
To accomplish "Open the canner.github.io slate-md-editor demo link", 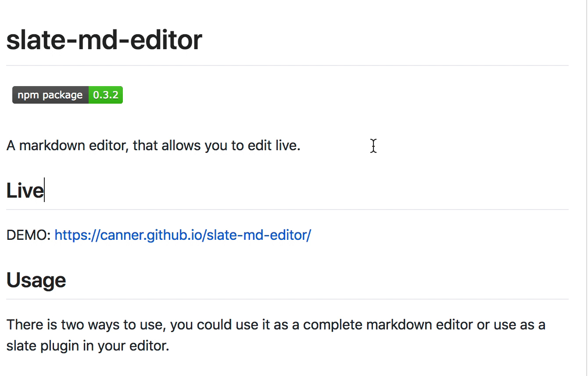I will [183, 235].
